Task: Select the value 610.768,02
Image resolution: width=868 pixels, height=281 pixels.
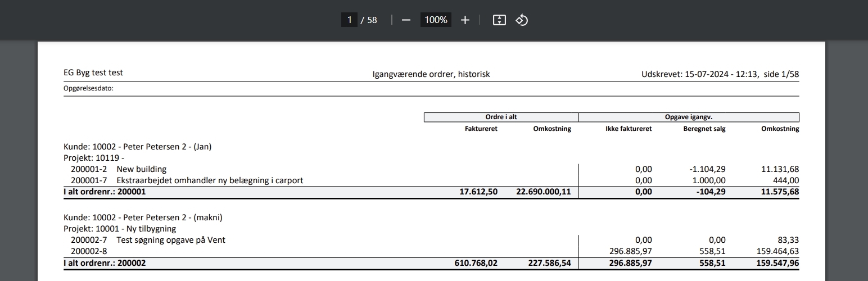Action: [475, 262]
